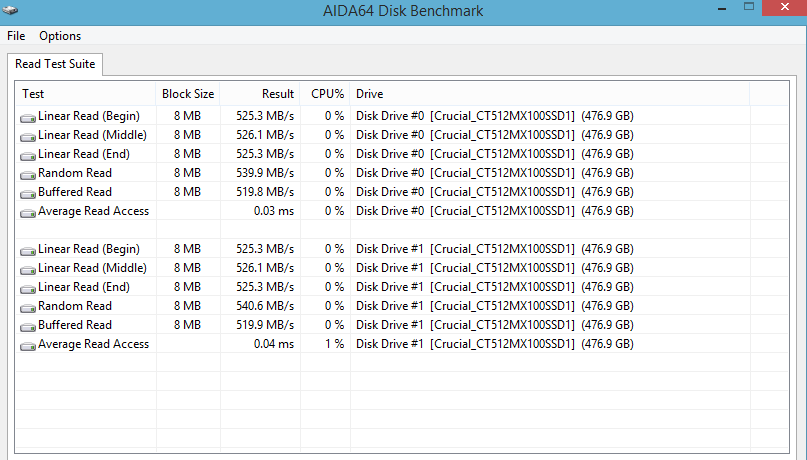Click drive icon for Disk #1 Linear Read (End)
807x460 pixels.
(x=28, y=288)
